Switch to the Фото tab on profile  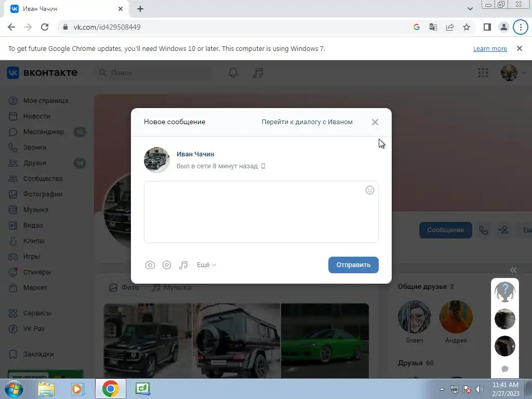pos(124,288)
